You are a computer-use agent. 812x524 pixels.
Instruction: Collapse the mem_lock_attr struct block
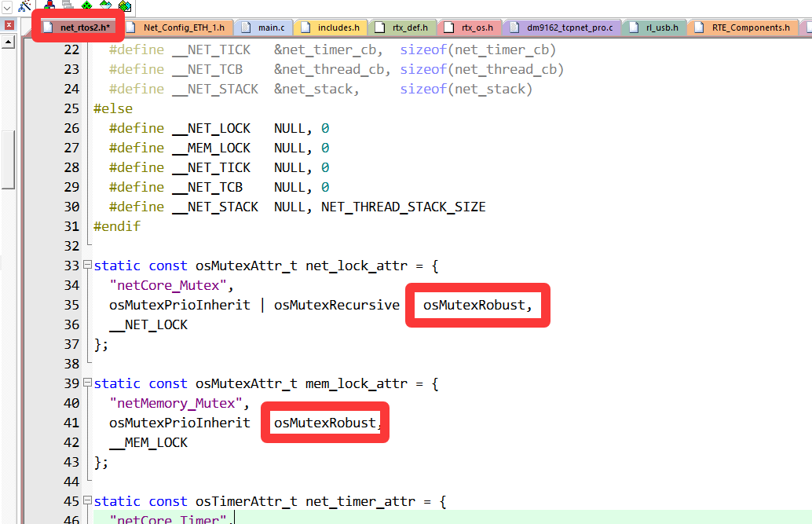87,383
